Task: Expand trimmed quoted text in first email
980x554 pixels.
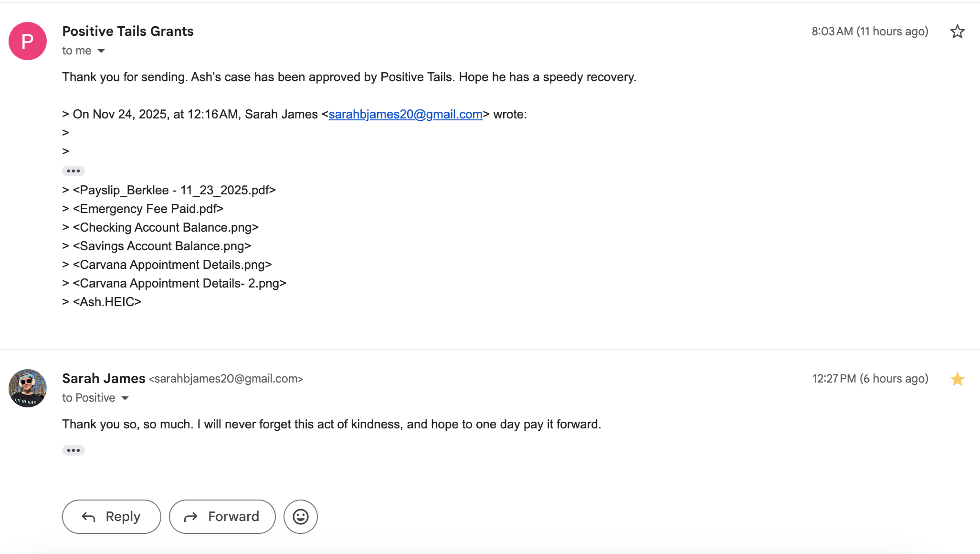Action: [74, 171]
